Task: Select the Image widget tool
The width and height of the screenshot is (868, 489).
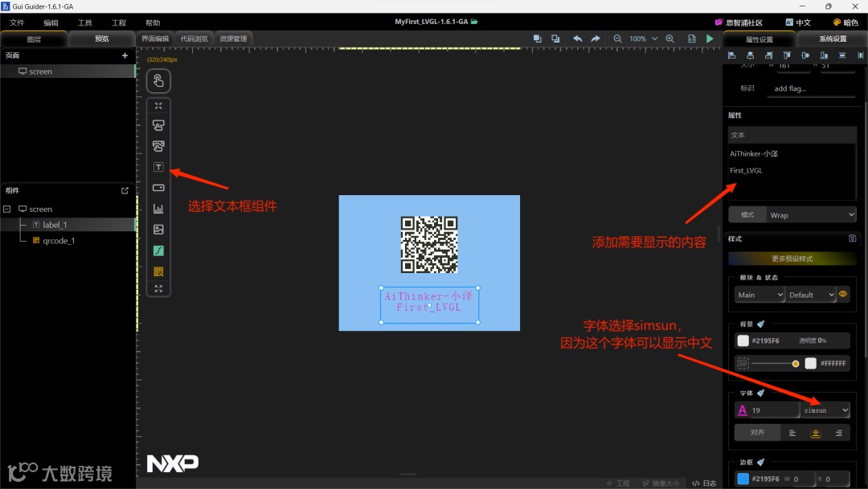Action: coord(158,230)
